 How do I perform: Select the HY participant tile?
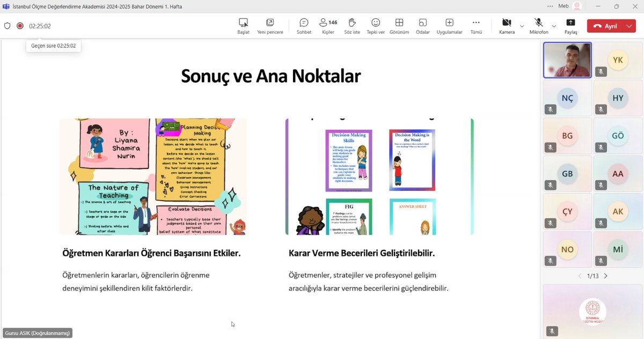coord(618,98)
